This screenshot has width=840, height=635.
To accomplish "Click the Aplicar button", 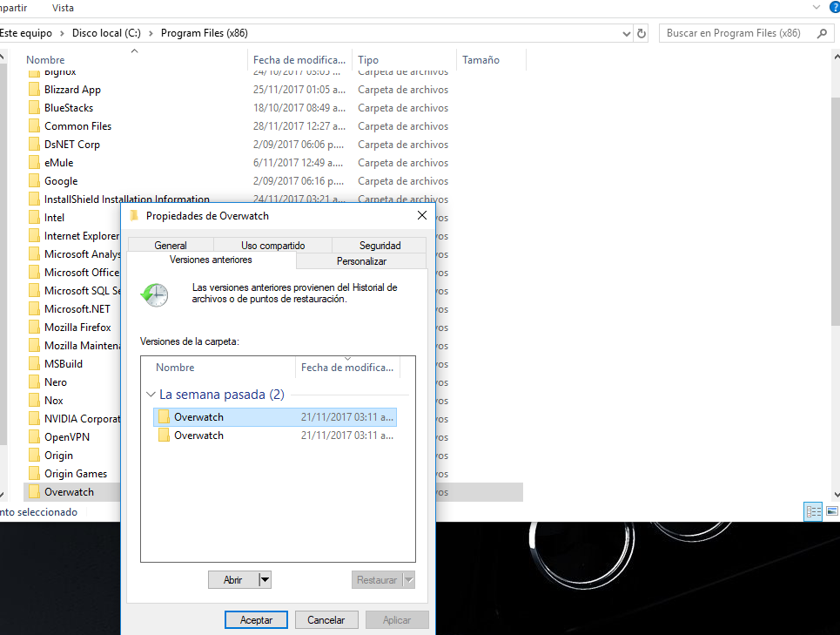I will [x=397, y=620].
